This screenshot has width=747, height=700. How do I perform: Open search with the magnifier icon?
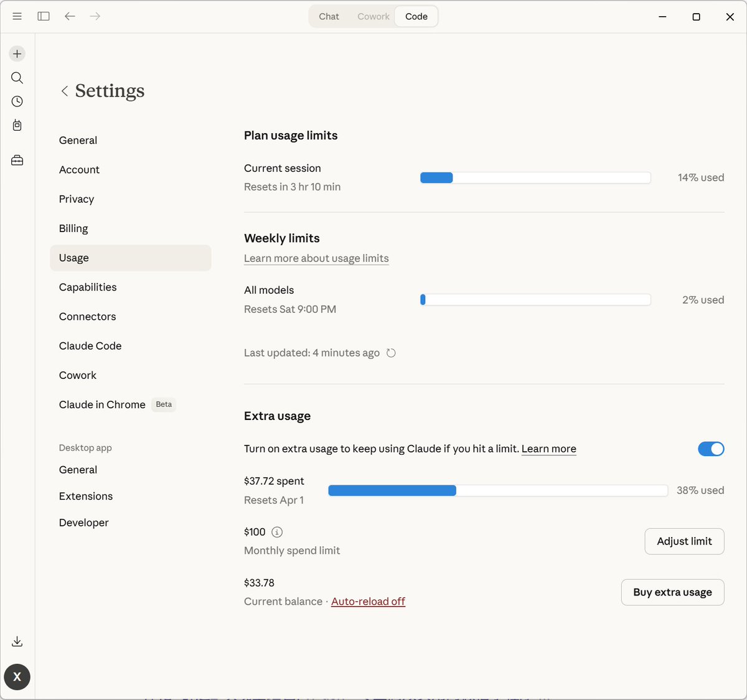17,78
